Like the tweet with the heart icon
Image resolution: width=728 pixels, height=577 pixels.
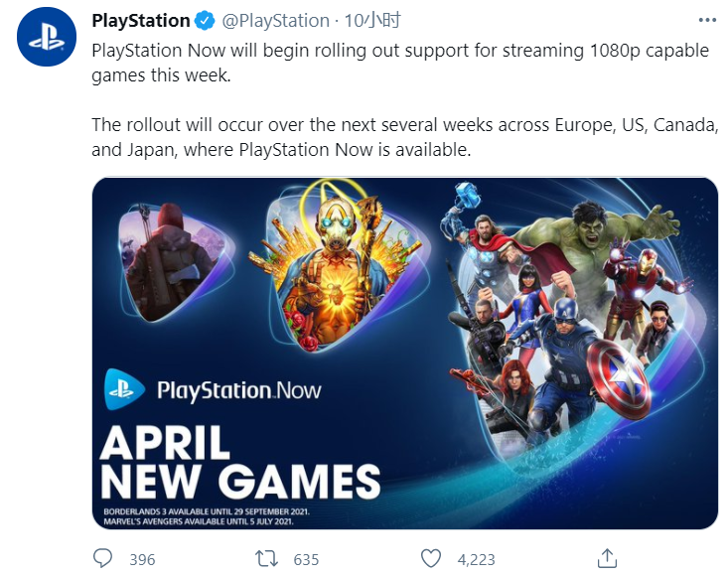(x=430, y=558)
